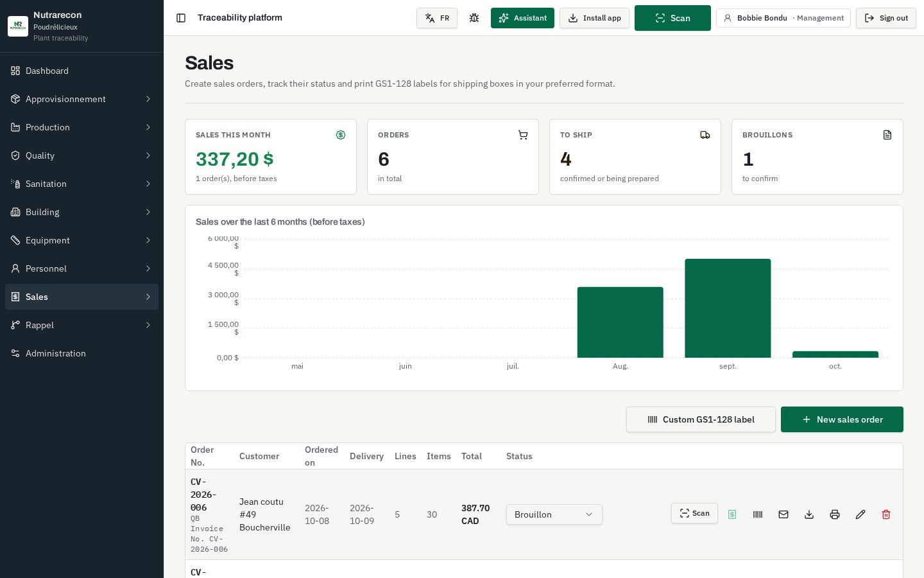Image resolution: width=924 pixels, height=578 pixels.
Task: Click the Customer column header
Action: pyautogui.click(x=259, y=456)
